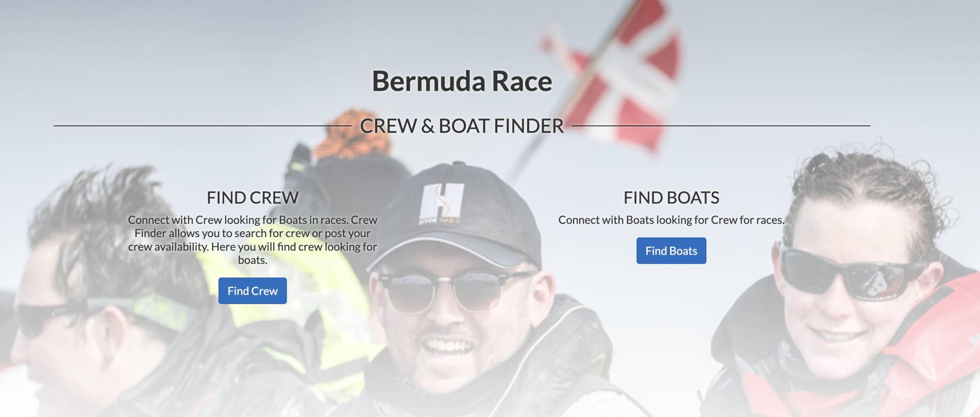Click the CREW & BOAT FINDER heading
Screen dimensions: 980x417
pyautogui.click(x=462, y=126)
